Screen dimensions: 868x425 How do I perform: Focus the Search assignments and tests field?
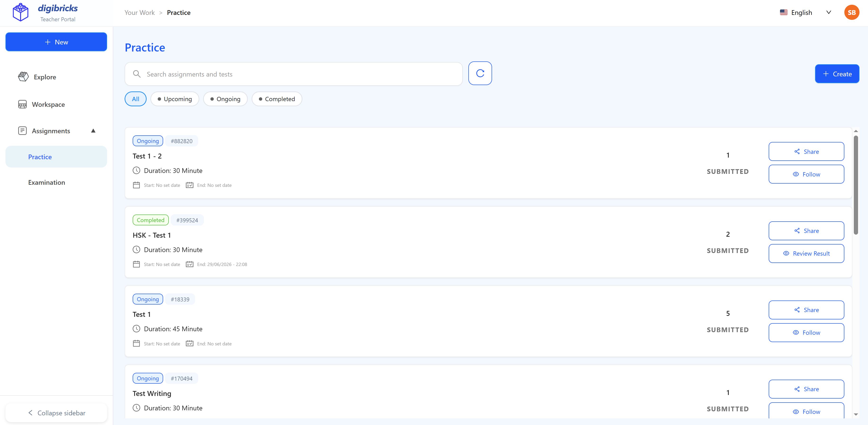click(x=293, y=74)
